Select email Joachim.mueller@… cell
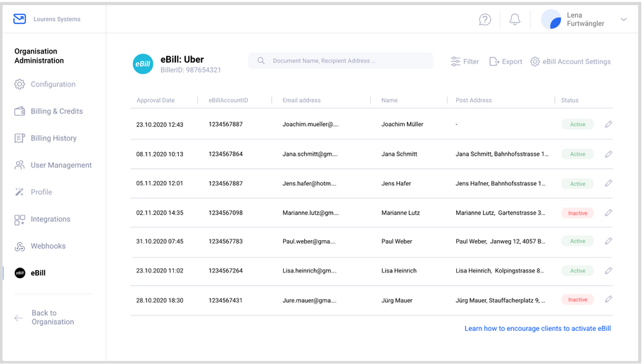642x364 pixels. (x=310, y=124)
